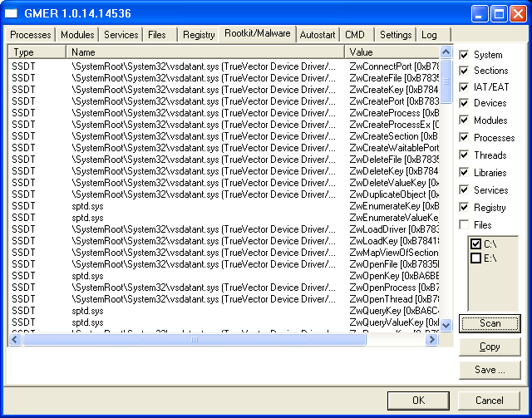This screenshot has width=532, height=418.
Task: Select the sptd.sys ZwOpenKey row
Action: [224, 276]
